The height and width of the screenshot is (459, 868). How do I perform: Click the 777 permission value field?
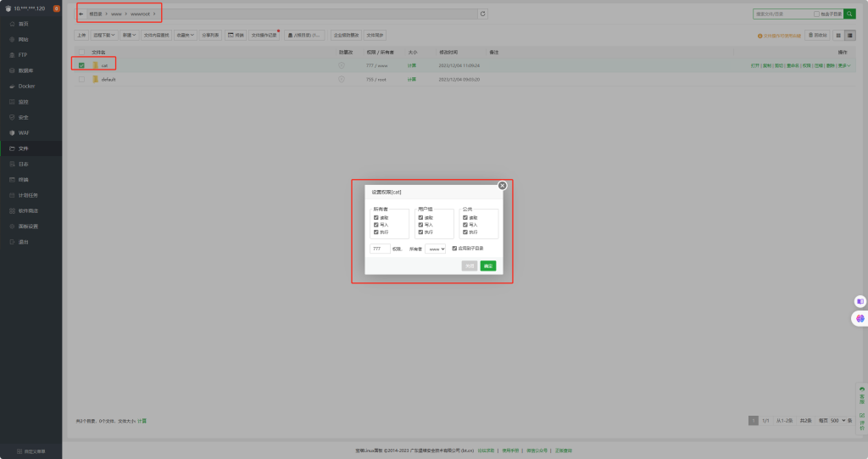tap(380, 249)
